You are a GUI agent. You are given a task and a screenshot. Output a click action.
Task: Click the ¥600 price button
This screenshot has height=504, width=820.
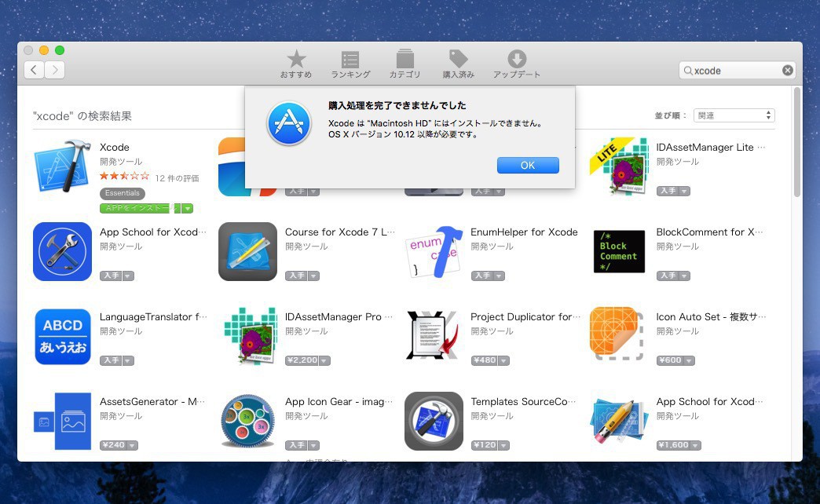pyautogui.click(x=671, y=360)
